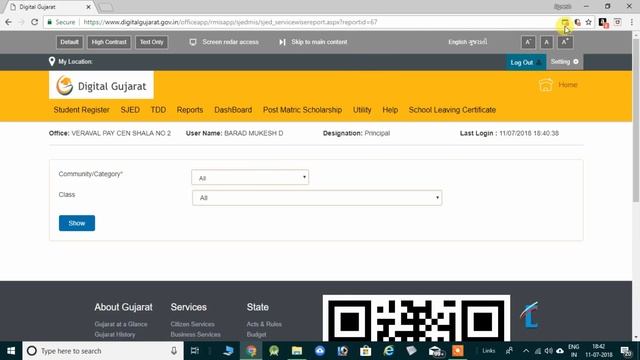Open the Utility menu
This screenshot has height=360, width=640.
click(x=362, y=110)
